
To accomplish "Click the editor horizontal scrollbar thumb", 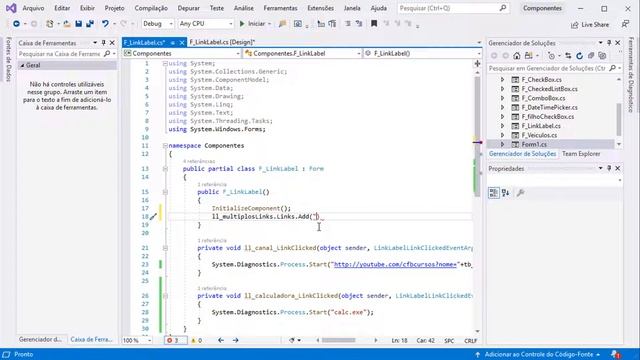I will click(x=338, y=340).
